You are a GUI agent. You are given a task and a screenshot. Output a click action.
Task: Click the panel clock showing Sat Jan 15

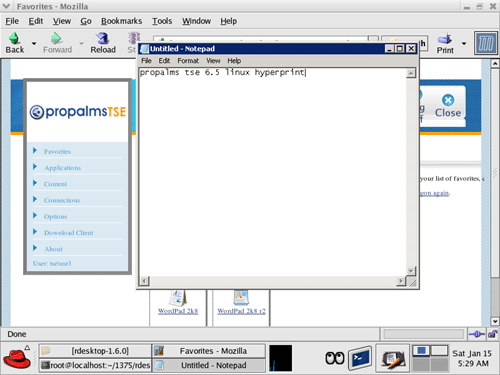(x=472, y=358)
